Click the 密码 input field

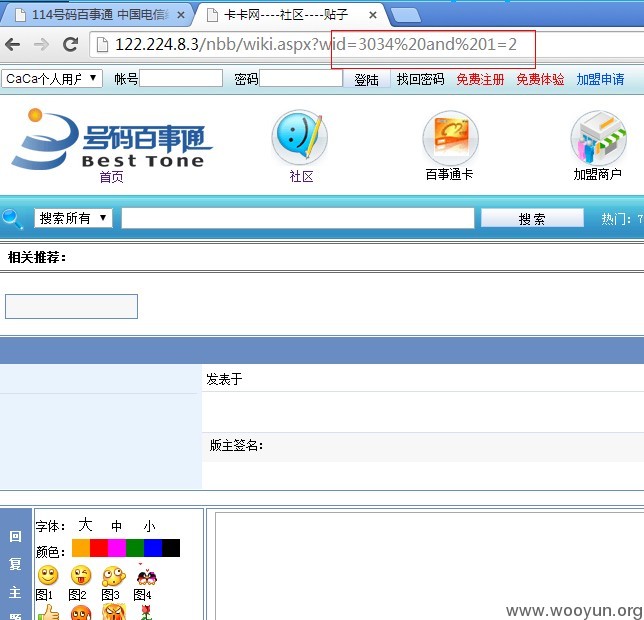(301, 78)
